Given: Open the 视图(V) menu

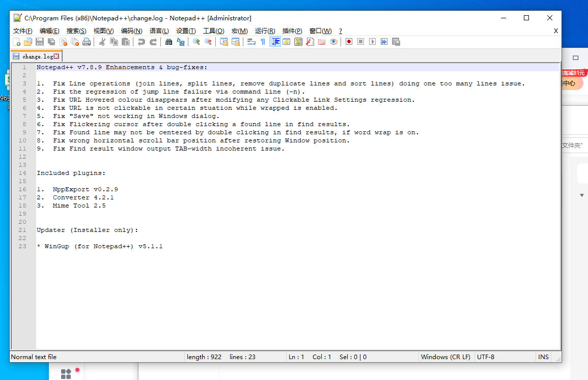Looking at the screenshot, I should pos(103,31).
